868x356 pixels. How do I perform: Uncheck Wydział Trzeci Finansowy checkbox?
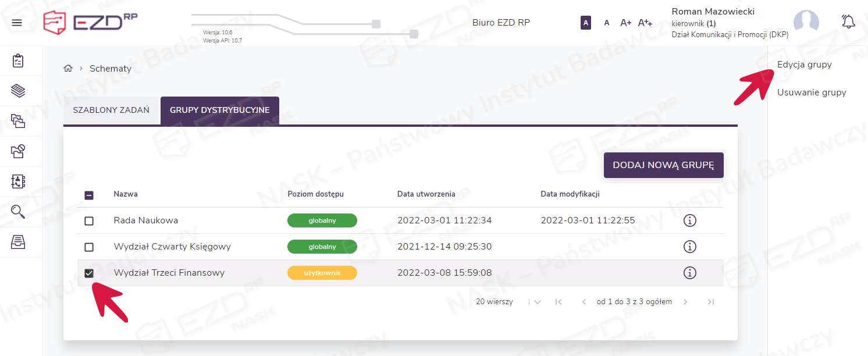(x=89, y=273)
